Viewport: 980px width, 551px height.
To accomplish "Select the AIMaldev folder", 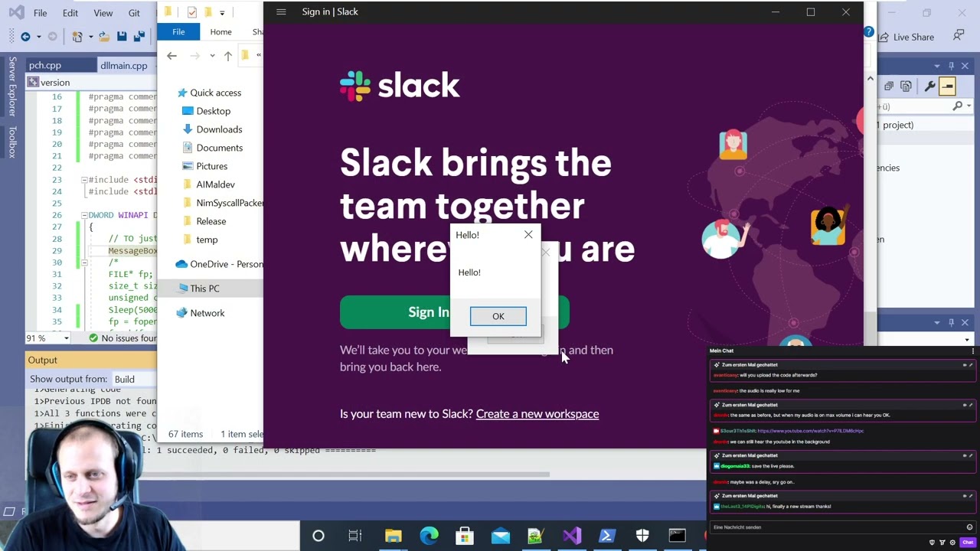I will point(208,184).
